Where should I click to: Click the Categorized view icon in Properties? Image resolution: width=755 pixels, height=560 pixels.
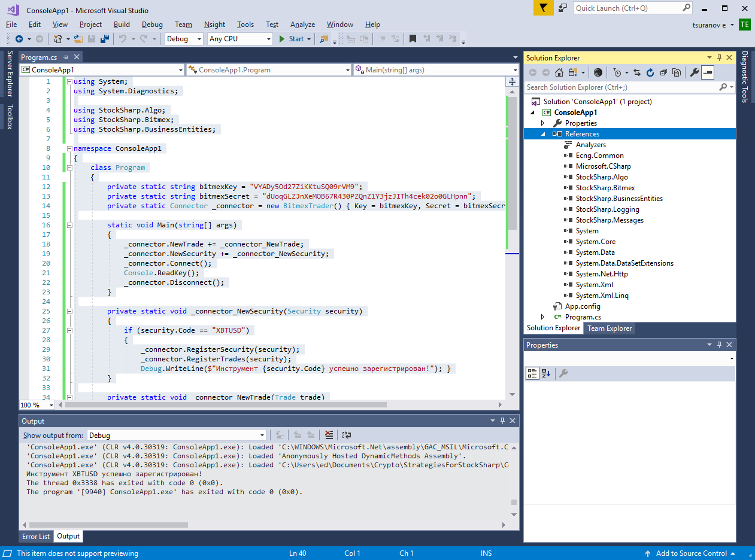pyautogui.click(x=532, y=374)
